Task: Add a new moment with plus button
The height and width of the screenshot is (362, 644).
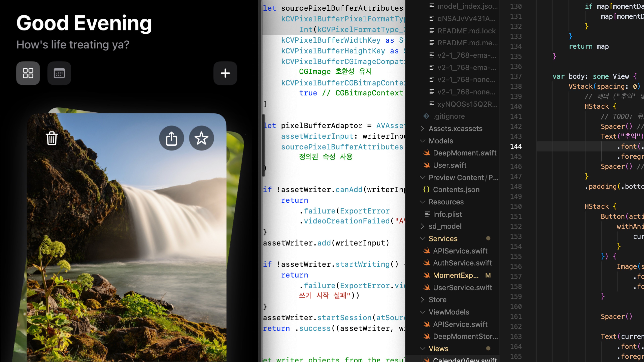Action: click(225, 73)
